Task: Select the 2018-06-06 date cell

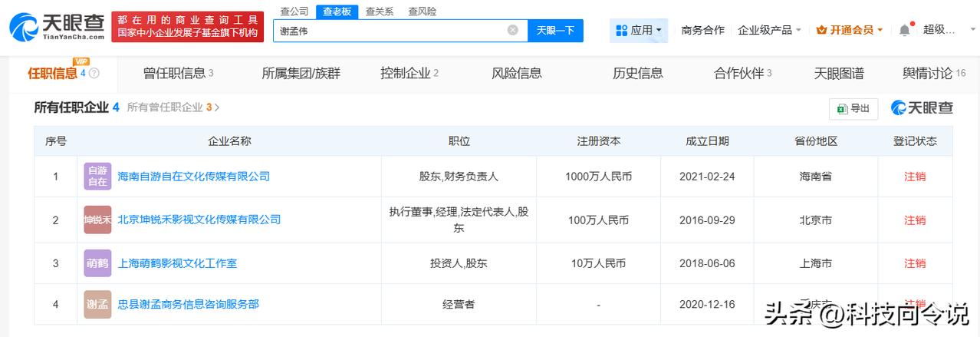Action: [707, 263]
